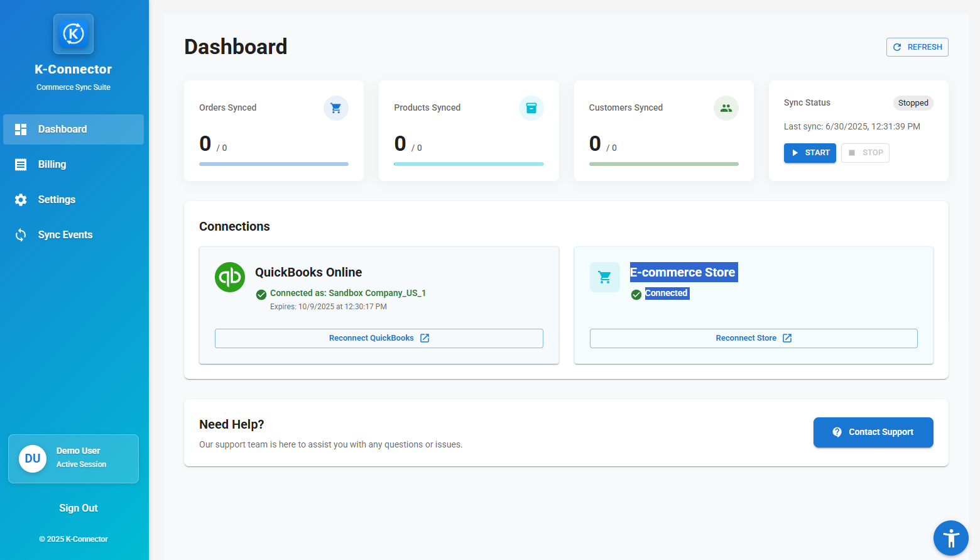This screenshot has height=560, width=980.
Task: Click the "Products Synced" label
Action: pos(427,107)
